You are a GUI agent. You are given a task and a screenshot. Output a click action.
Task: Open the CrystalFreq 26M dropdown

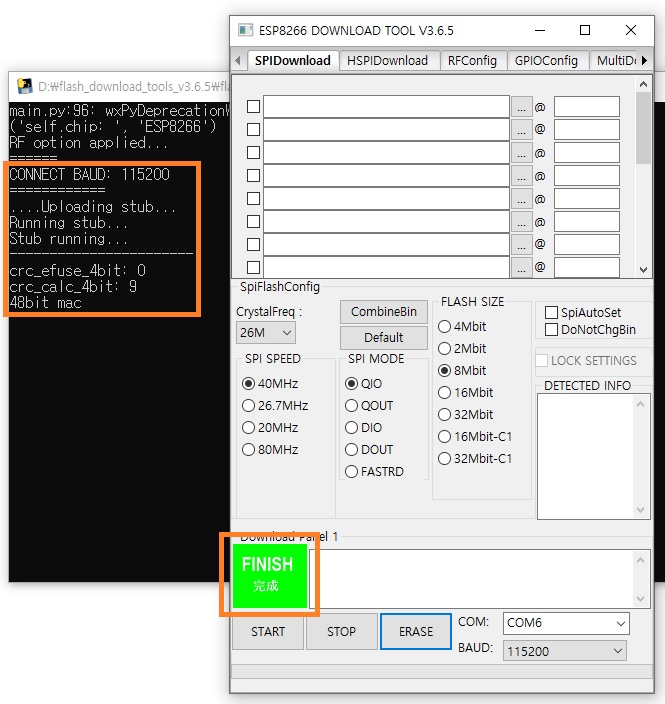tap(265, 333)
